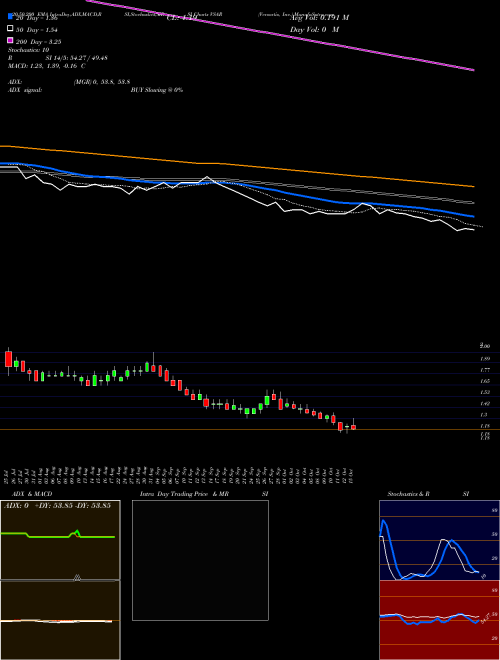Click the last red candlestick on the right

(354, 427)
